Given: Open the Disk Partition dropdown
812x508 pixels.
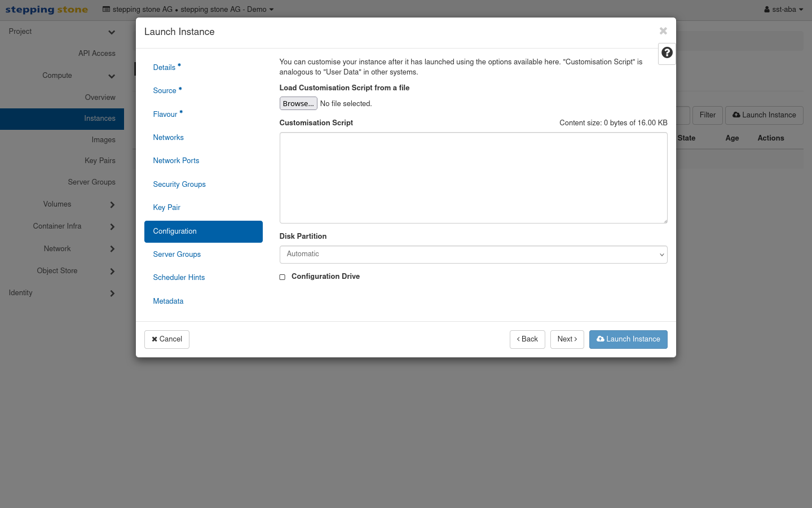Looking at the screenshot, I should tap(473, 255).
